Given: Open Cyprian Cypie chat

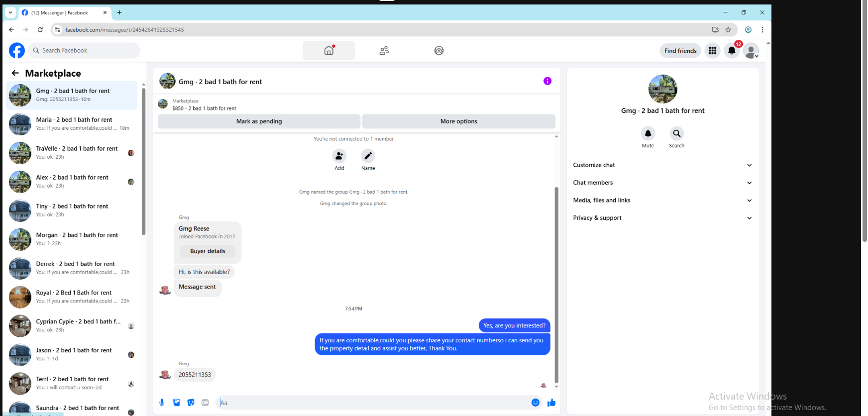Looking at the screenshot, I should [x=72, y=326].
